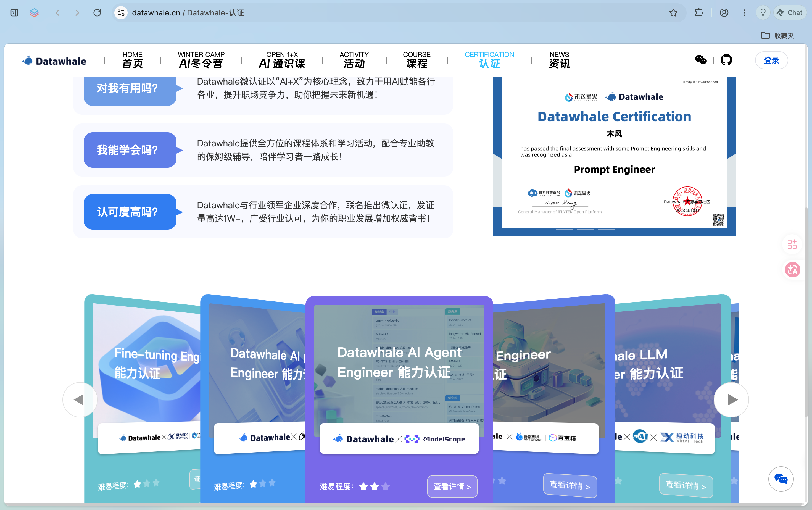Slide carousel to the previous card
This screenshot has width=812, height=510.
tap(80, 400)
